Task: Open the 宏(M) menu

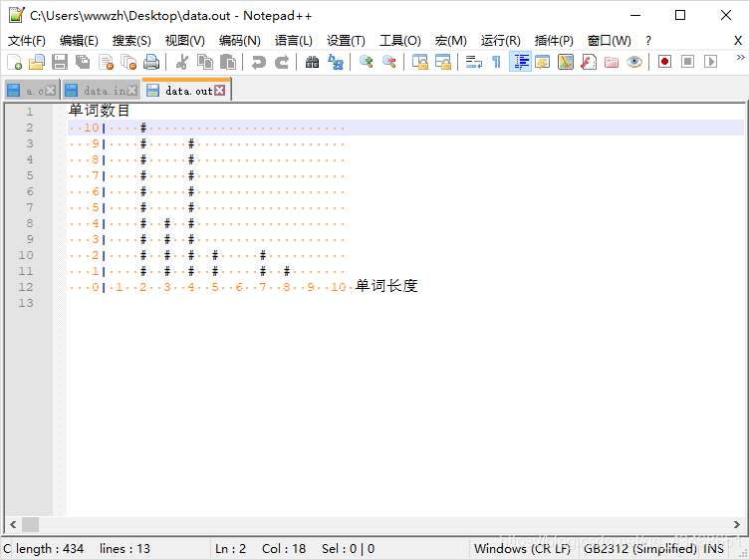Action: pos(450,41)
